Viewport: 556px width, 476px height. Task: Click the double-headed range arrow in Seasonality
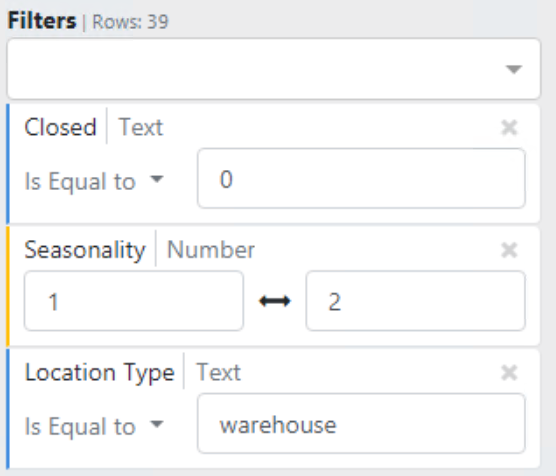(x=275, y=301)
